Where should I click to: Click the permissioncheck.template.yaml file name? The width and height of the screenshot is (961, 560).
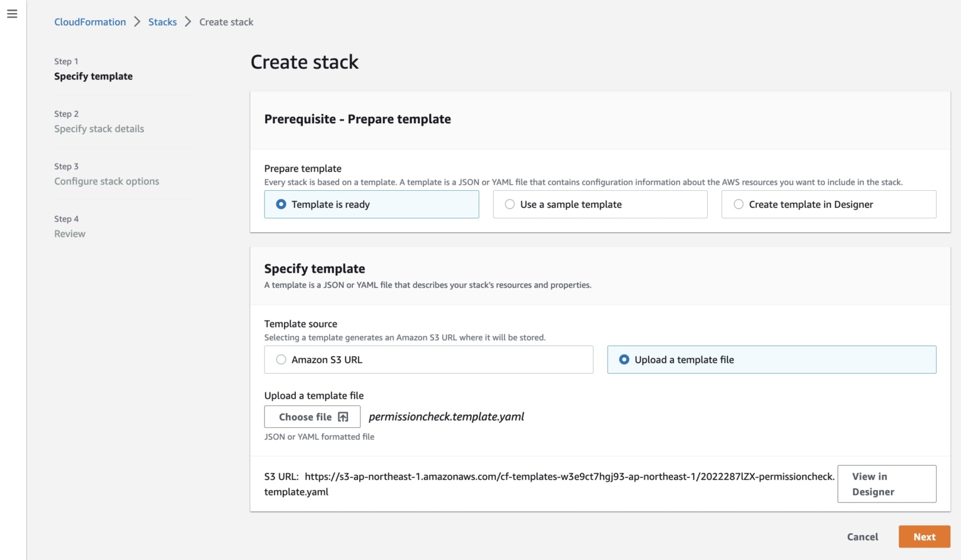[x=447, y=416]
